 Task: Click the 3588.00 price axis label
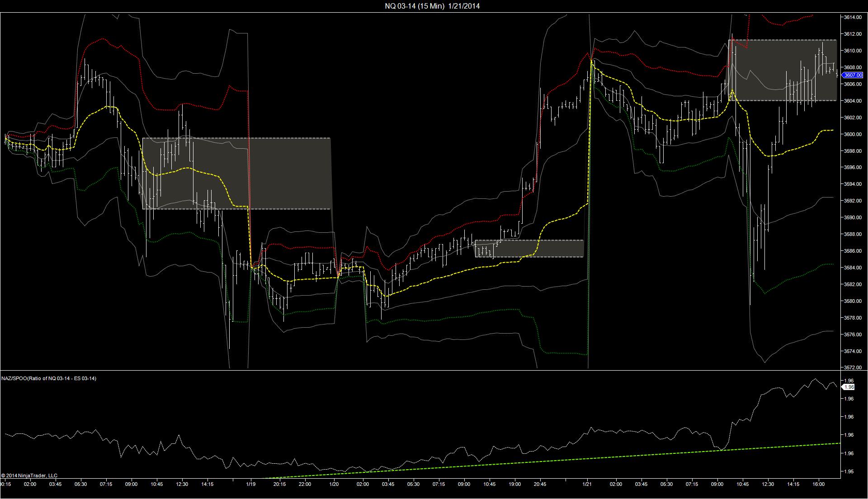853,234
